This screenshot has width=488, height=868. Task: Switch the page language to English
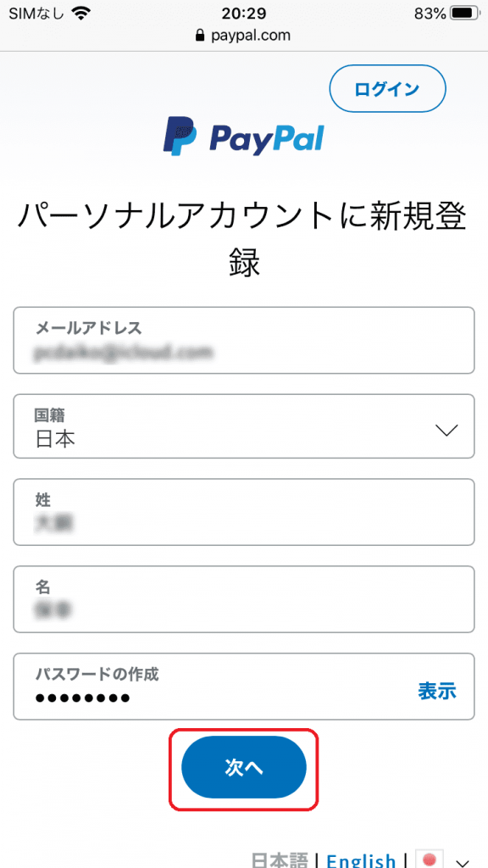click(362, 858)
